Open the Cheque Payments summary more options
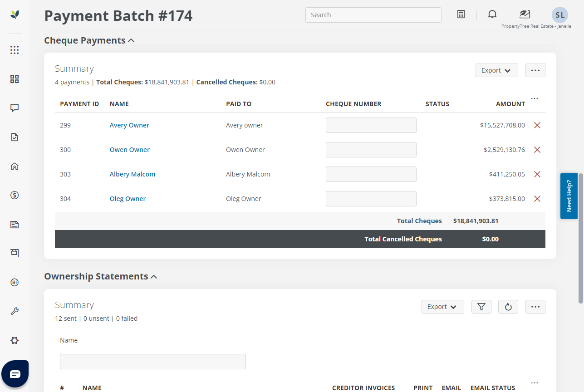This screenshot has width=584, height=392. pyautogui.click(x=535, y=70)
